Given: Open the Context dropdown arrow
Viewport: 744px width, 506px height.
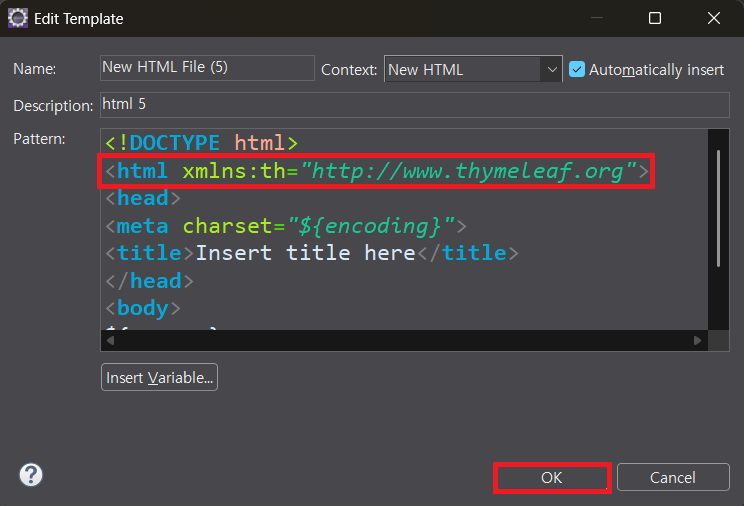Looking at the screenshot, I should (x=551, y=69).
